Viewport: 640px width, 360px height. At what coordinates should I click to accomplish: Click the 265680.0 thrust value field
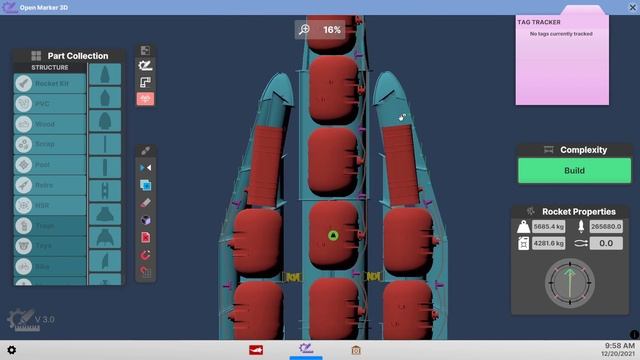[x=606, y=227]
